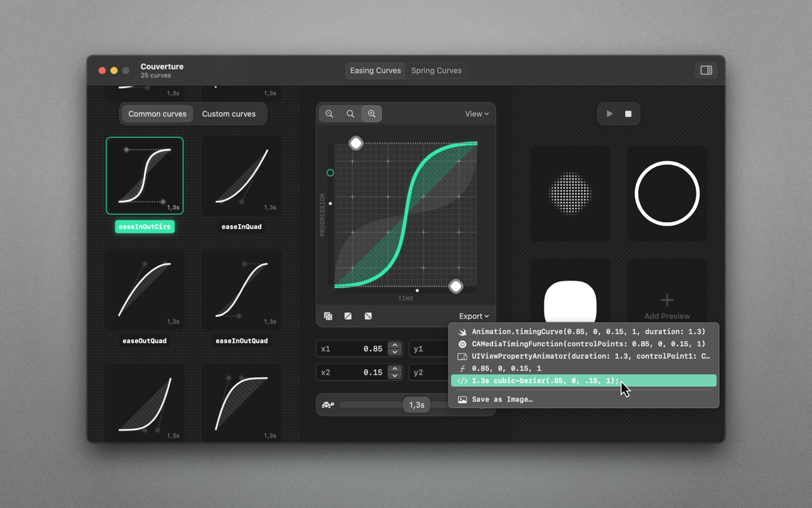Viewport: 812px width, 508px height.
Task: Click the striped fill toggle icon below graph
Action: pyautogui.click(x=368, y=316)
